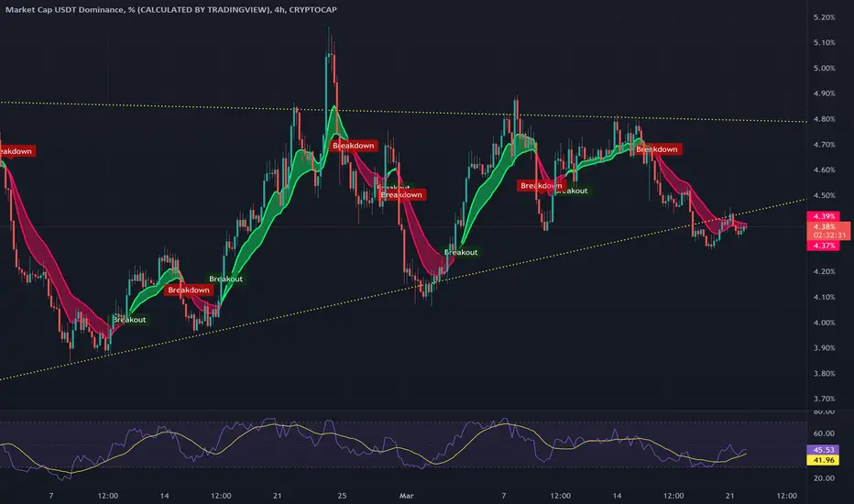Click the 4.90% price axis label

pyautogui.click(x=824, y=93)
